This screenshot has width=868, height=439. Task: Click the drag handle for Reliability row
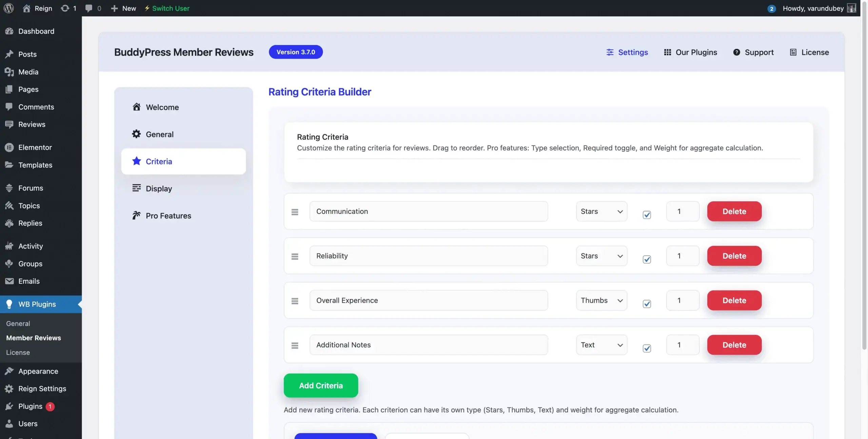[295, 257]
